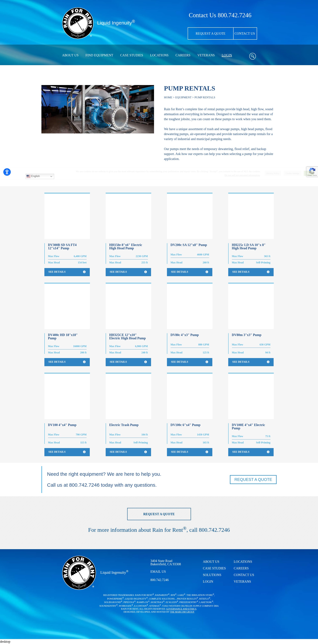Open footer Solutions link
Image resolution: width=318 pixels, height=644 pixels.
212,575
